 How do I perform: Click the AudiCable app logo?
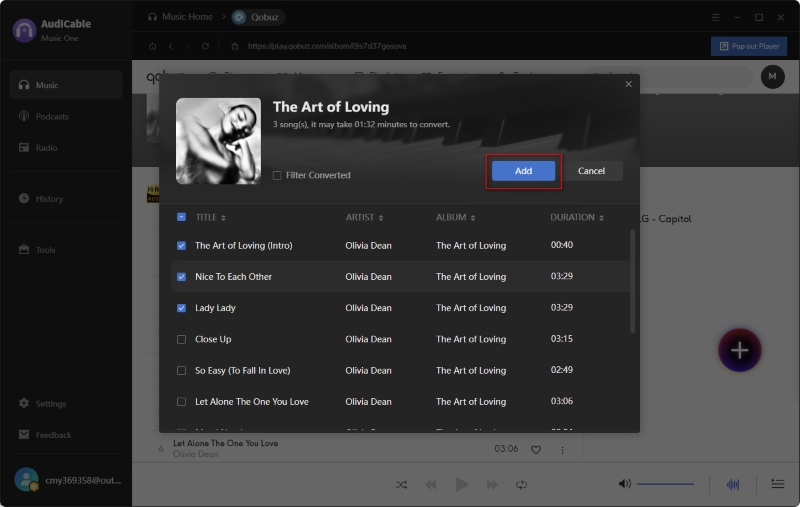point(24,30)
